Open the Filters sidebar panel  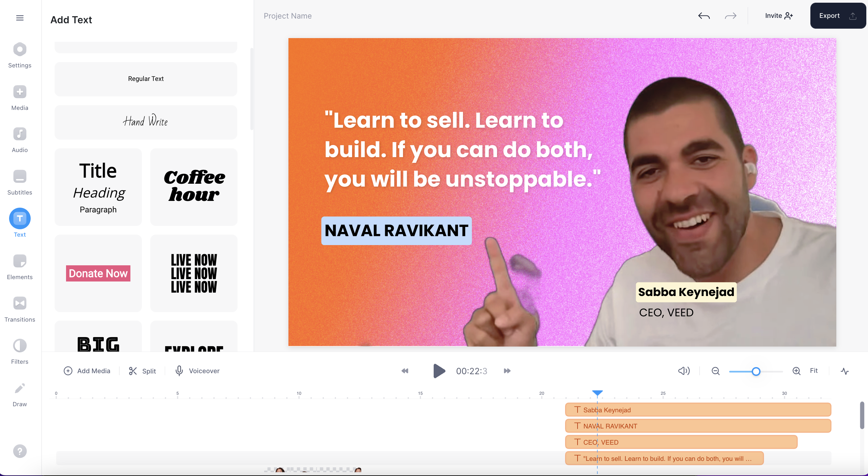coord(20,352)
